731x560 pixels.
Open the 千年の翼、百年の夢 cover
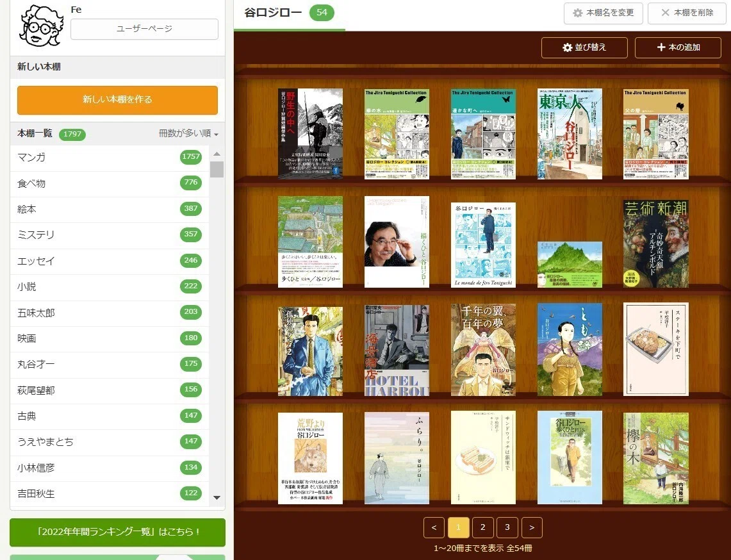484,350
